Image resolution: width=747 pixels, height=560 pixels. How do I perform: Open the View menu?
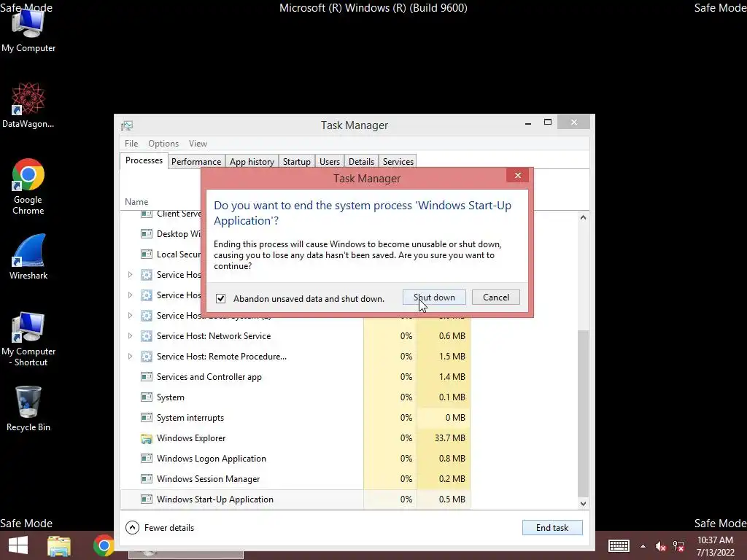198,144
